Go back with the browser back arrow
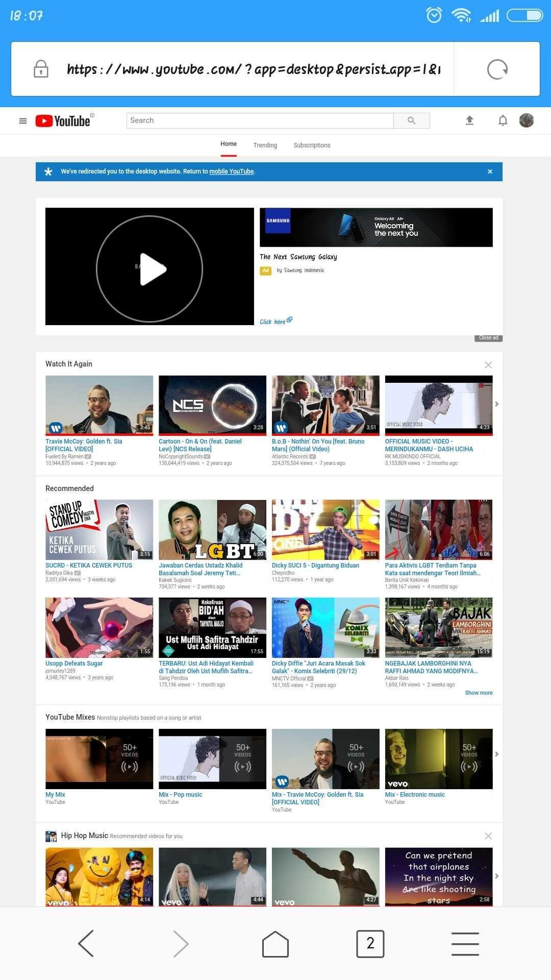The height and width of the screenshot is (980, 551). click(x=86, y=943)
